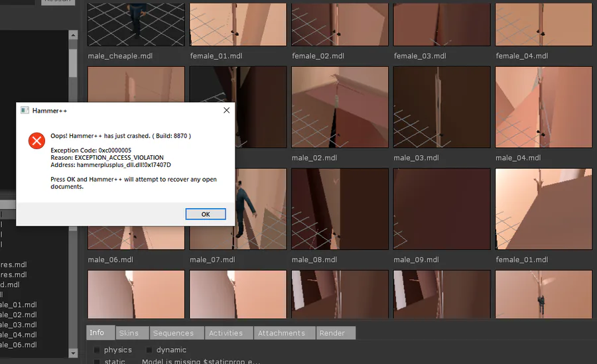The width and height of the screenshot is (597, 364).
Task: Open the Info tab
Action: coord(101,332)
